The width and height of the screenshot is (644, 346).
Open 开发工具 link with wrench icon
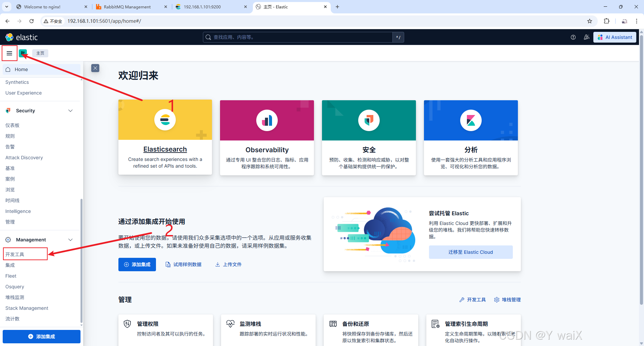pyautogui.click(x=473, y=300)
